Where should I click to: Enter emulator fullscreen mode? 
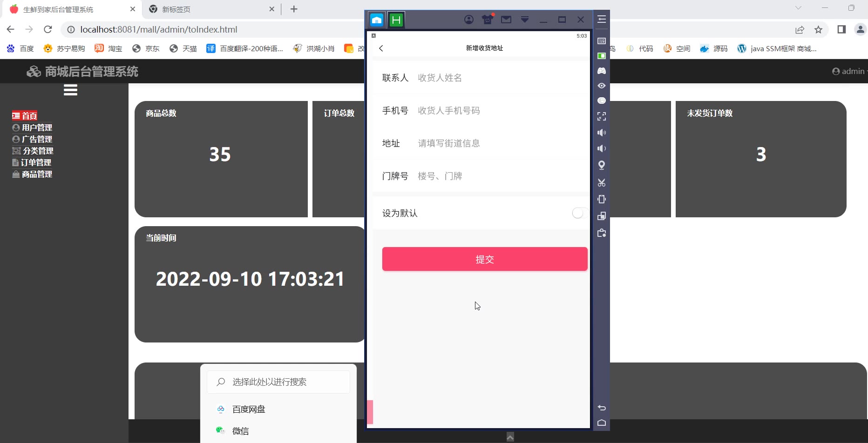[602, 116]
